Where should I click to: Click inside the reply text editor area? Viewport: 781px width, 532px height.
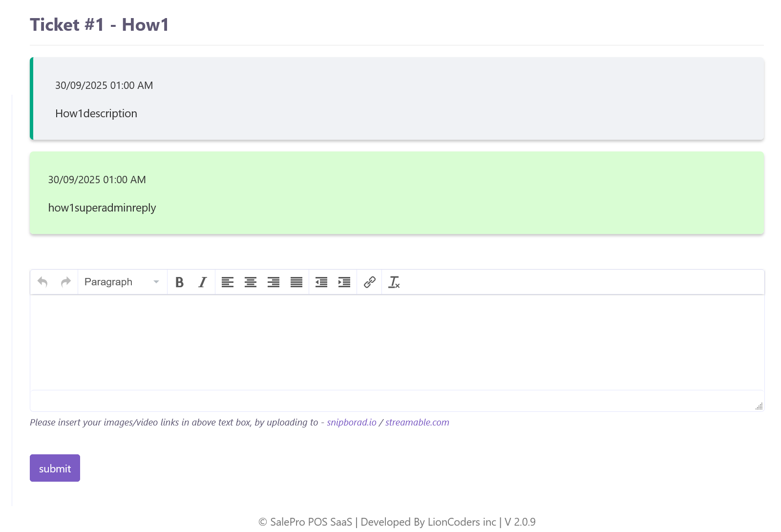point(397,342)
